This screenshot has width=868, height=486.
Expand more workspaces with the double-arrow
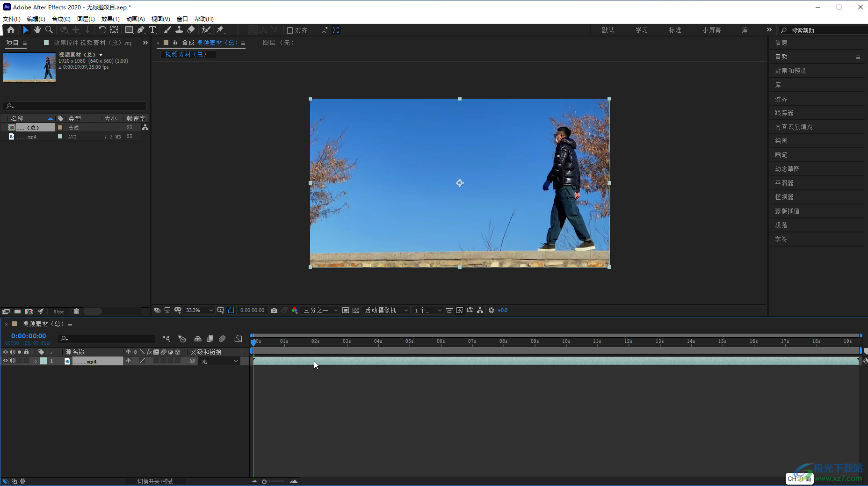pos(769,30)
